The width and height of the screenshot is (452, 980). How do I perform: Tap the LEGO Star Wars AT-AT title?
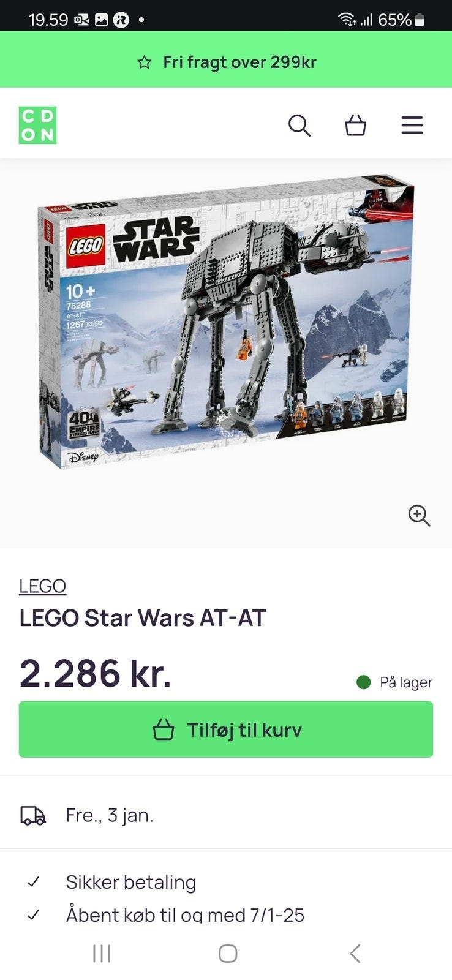click(143, 618)
